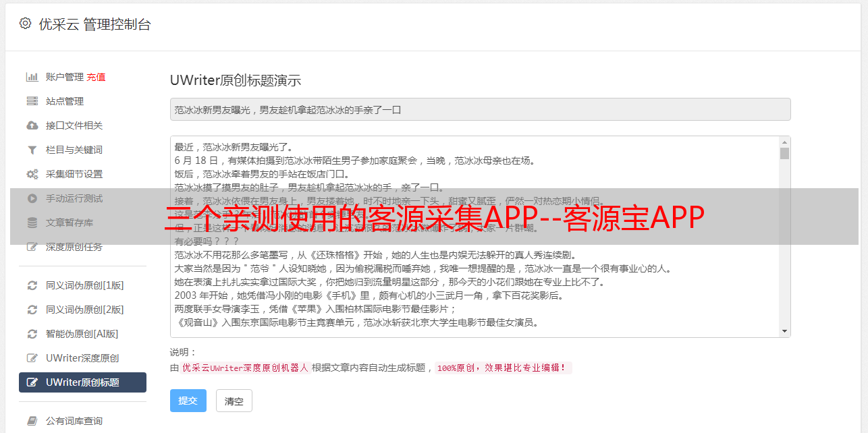The image size is (868, 433).
Task: Click the 说明： label
Action: (x=183, y=352)
